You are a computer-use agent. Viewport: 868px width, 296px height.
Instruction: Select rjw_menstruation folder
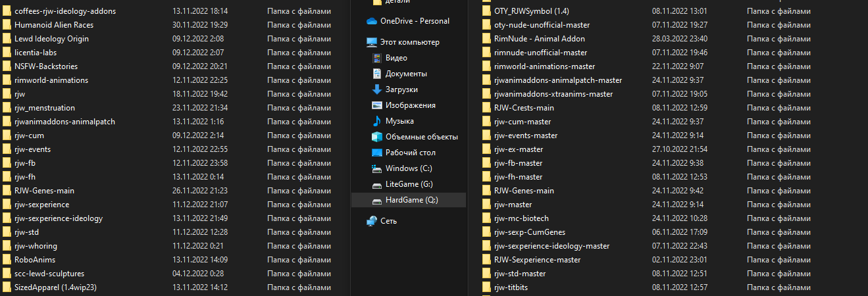coord(45,108)
